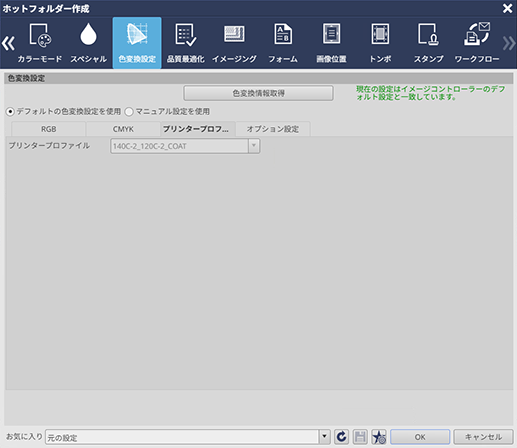Open the イメージング icon
This screenshot has width=517, height=448.
click(x=234, y=43)
